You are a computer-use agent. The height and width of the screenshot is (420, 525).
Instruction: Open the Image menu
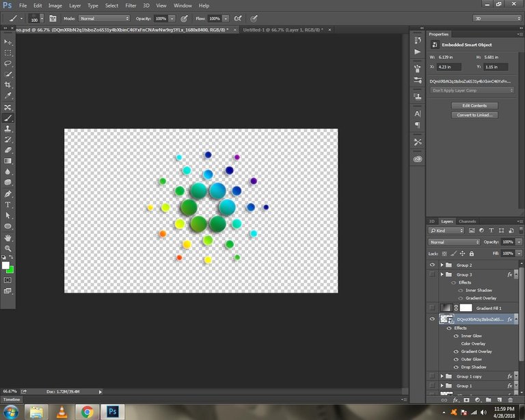(55, 5)
